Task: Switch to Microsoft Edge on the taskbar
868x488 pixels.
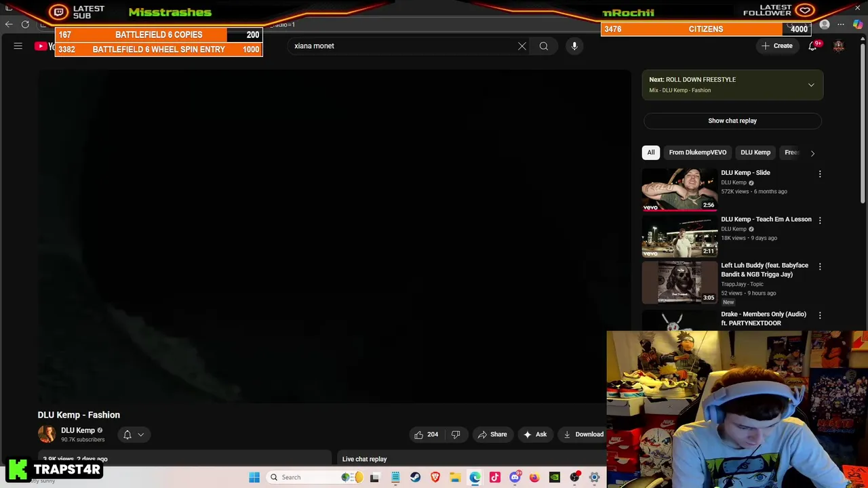Action: pyautogui.click(x=475, y=477)
